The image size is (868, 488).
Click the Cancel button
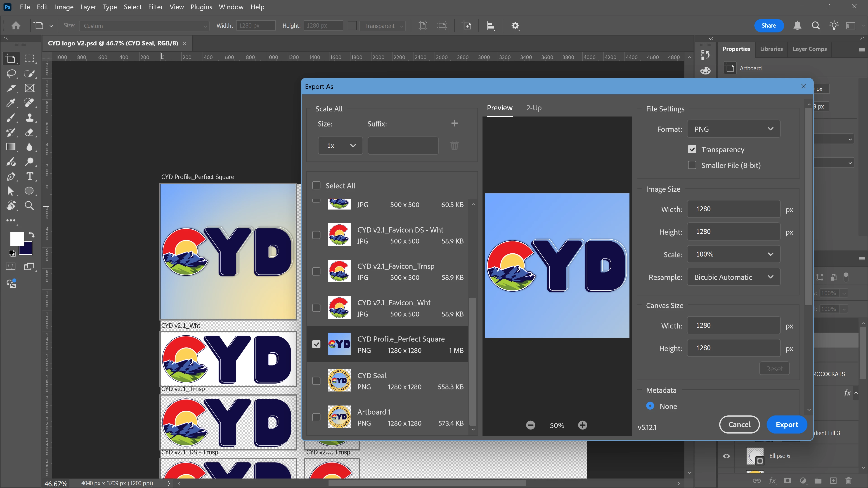(x=739, y=424)
